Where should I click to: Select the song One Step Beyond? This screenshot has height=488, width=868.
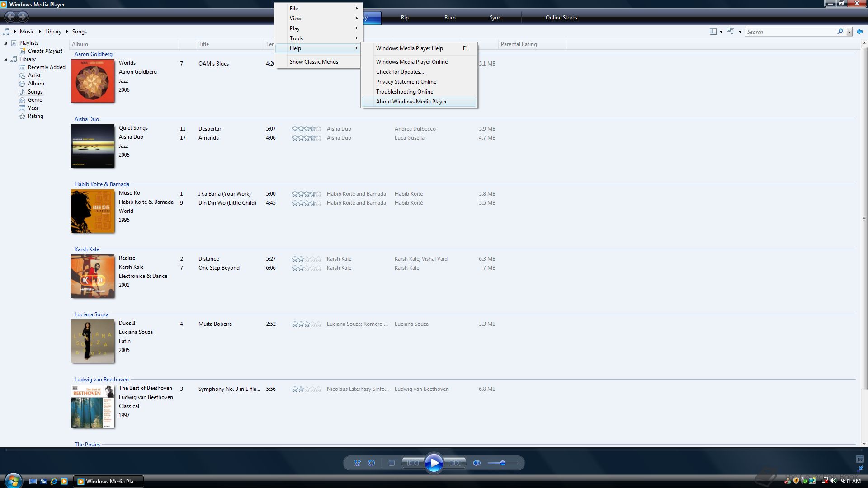click(219, 268)
